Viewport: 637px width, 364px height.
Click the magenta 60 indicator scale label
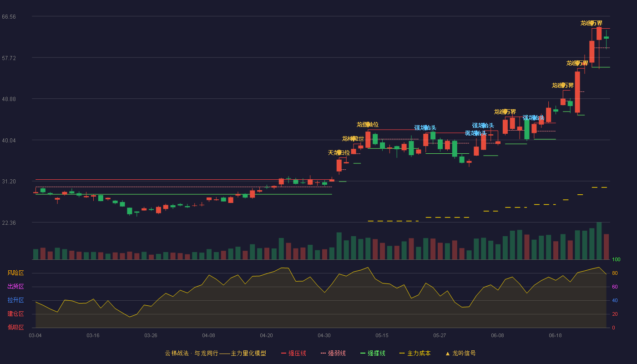[x=615, y=287]
